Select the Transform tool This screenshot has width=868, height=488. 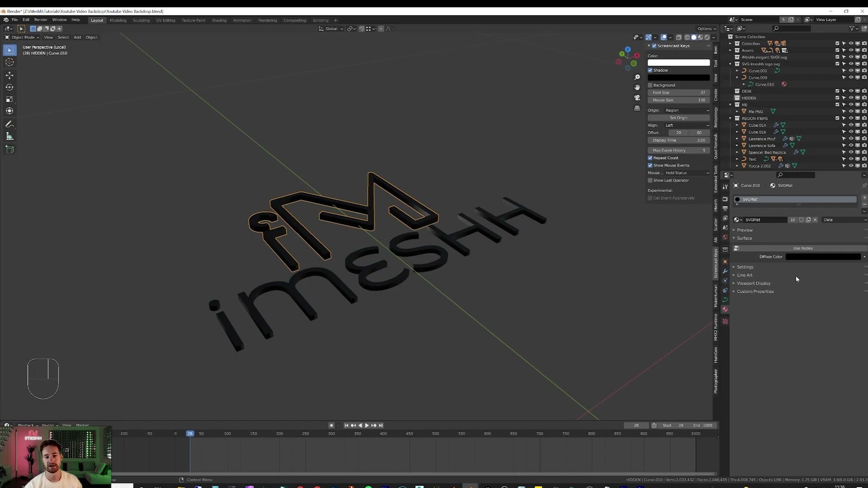point(9,111)
